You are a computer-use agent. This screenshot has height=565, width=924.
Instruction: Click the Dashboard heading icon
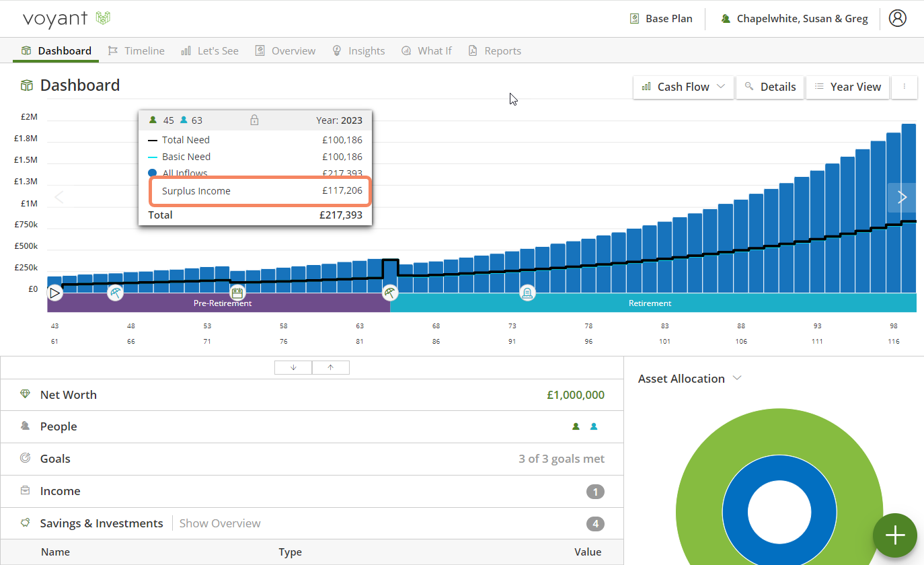pos(27,85)
